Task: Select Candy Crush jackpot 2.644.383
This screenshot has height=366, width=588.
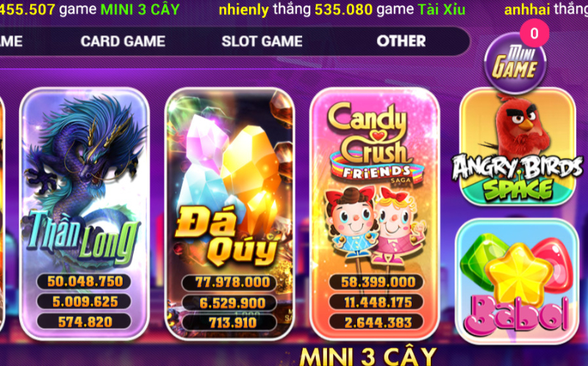Action: [x=376, y=323]
